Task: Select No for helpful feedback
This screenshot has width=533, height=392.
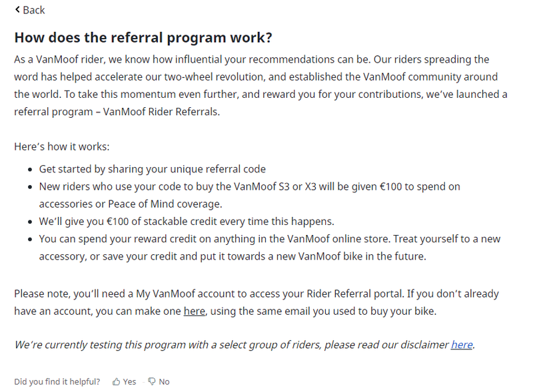Action: pos(164,382)
